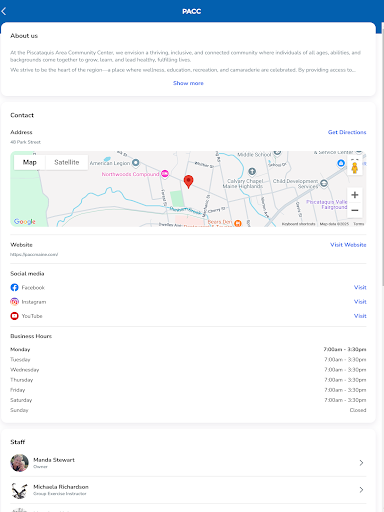The height and width of the screenshot is (512, 384).
Task: Click Get Directions link
Action: pos(347,132)
